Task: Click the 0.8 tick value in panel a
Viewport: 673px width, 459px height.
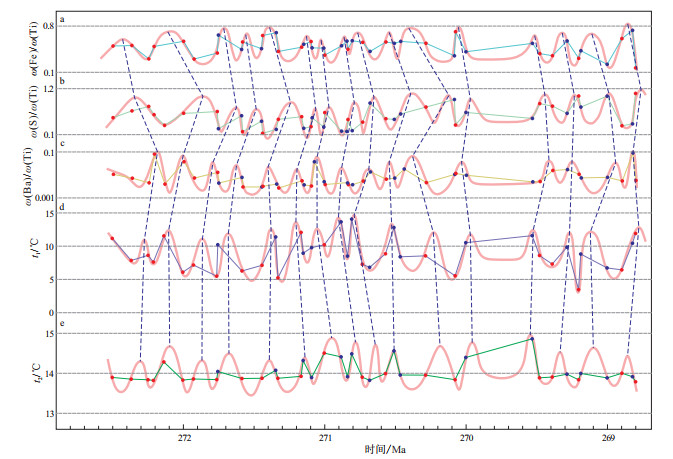Action: pos(49,26)
